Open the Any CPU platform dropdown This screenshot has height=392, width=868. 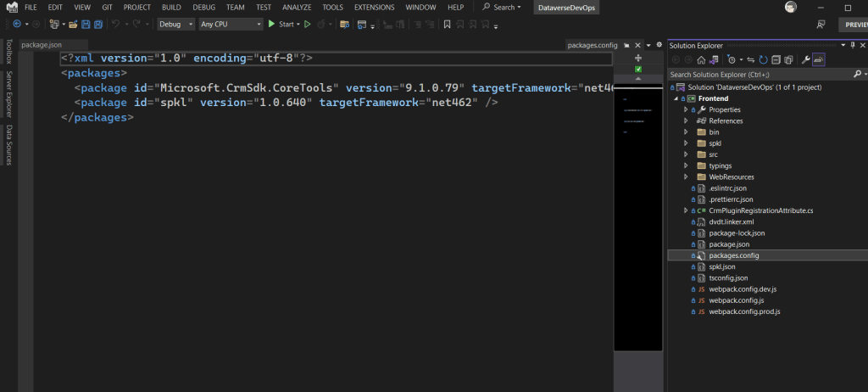coord(231,24)
